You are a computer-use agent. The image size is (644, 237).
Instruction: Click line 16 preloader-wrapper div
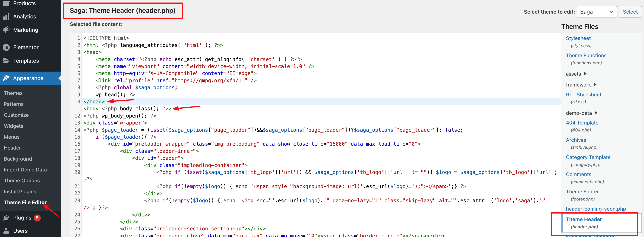click(264, 144)
